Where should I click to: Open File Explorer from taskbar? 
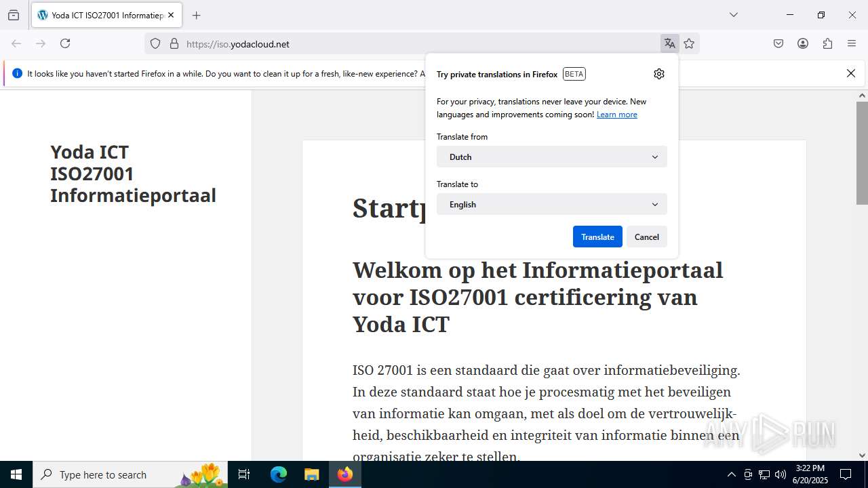(x=311, y=474)
